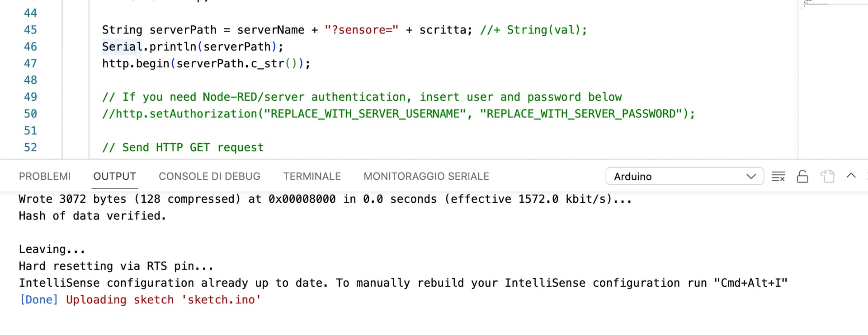
Task: Select the CONSOLE DI DEBUG tab
Action: coord(209,176)
